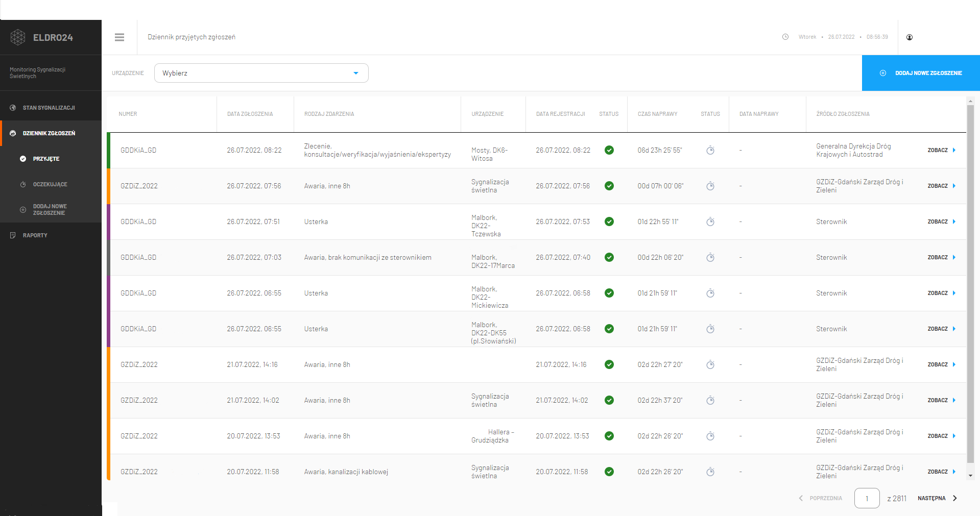Click the Rodzaj zdarzenia column header

[x=329, y=114]
